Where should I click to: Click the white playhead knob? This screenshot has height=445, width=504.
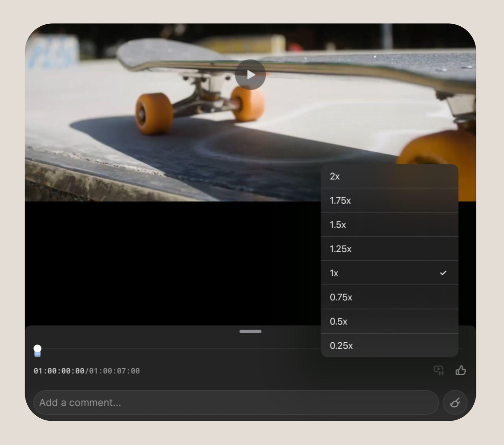click(x=38, y=348)
